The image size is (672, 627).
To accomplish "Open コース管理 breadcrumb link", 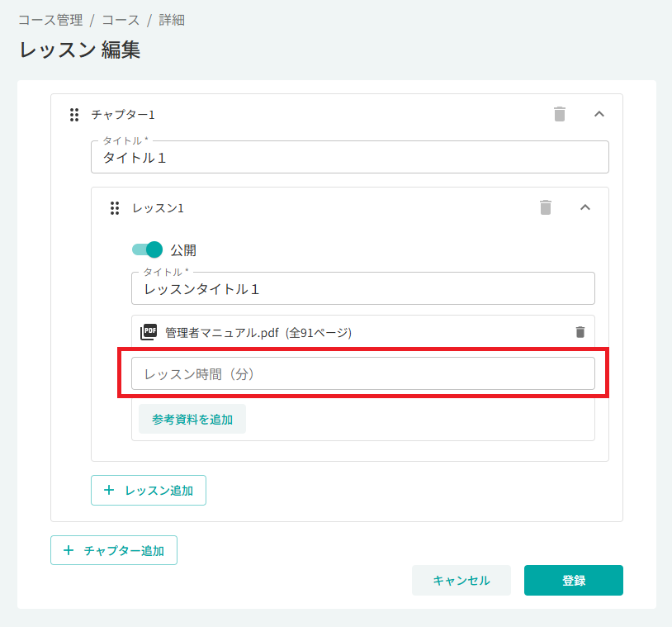I will [50, 20].
